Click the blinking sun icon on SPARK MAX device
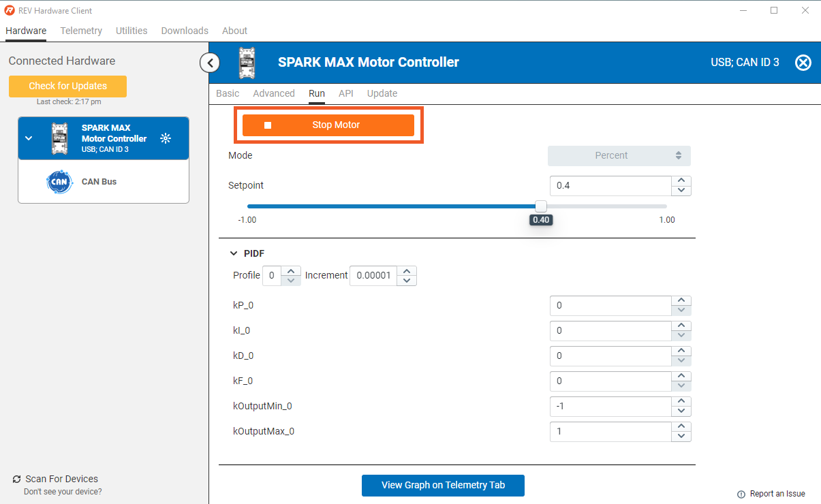The height and width of the screenshot is (504, 821). 165,138
